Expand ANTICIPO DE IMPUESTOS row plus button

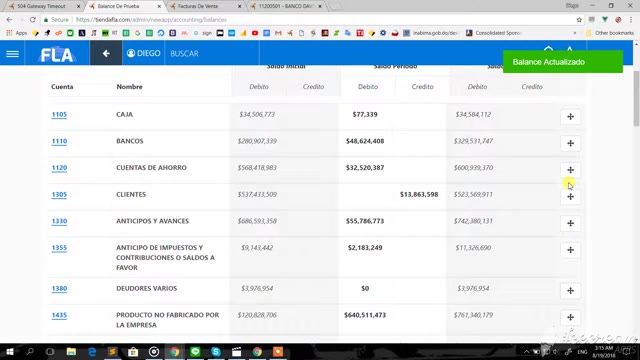pyautogui.click(x=570, y=250)
